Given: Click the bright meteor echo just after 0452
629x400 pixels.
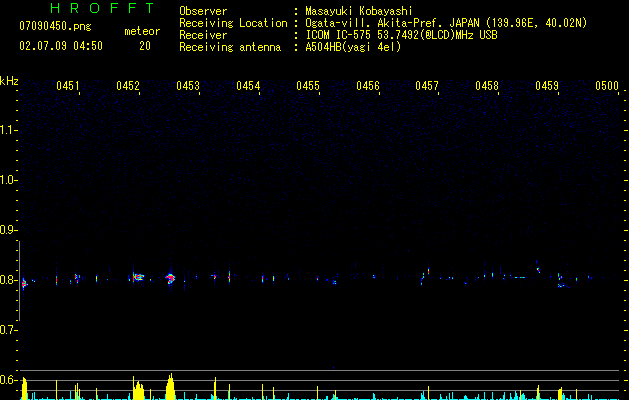Looking at the screenshot, I should coord(138,277).
